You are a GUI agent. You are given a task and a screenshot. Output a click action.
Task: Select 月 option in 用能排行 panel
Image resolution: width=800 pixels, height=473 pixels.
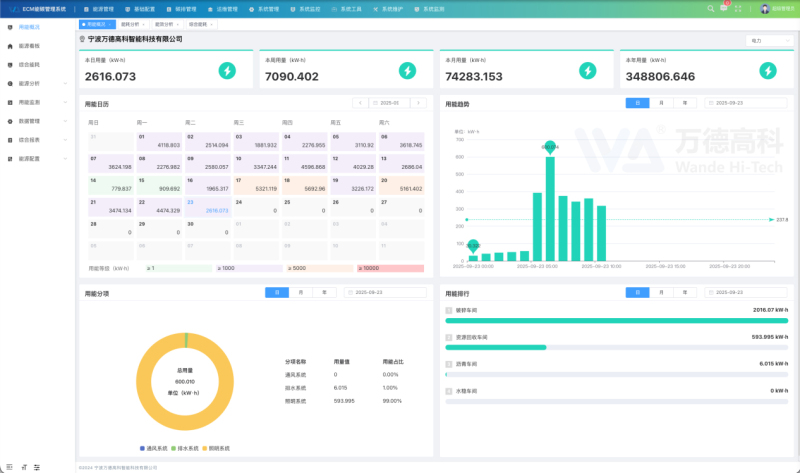[661, 292]
